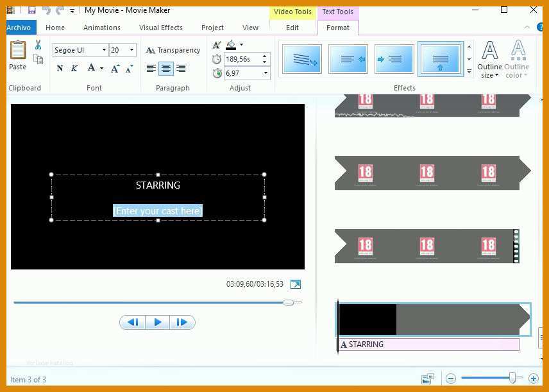Viewport: 549px width, 392px height.
Task: Click the preview playback seek slider
Action: [x=158, y=302]
